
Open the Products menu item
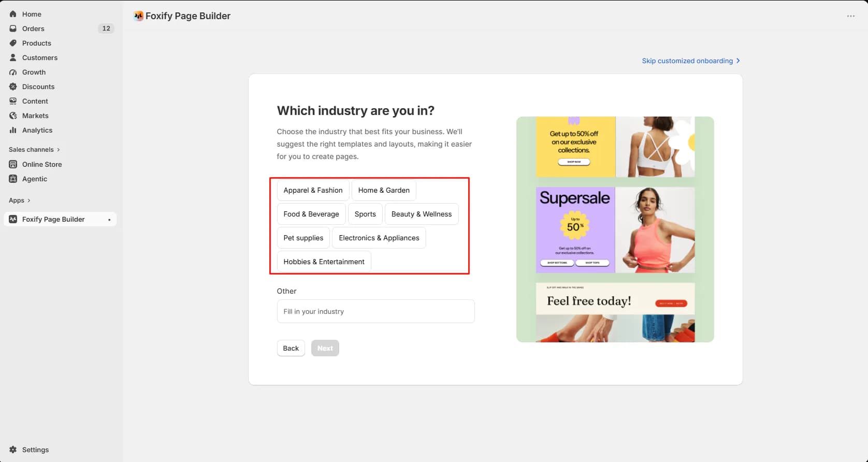(61, 43)
